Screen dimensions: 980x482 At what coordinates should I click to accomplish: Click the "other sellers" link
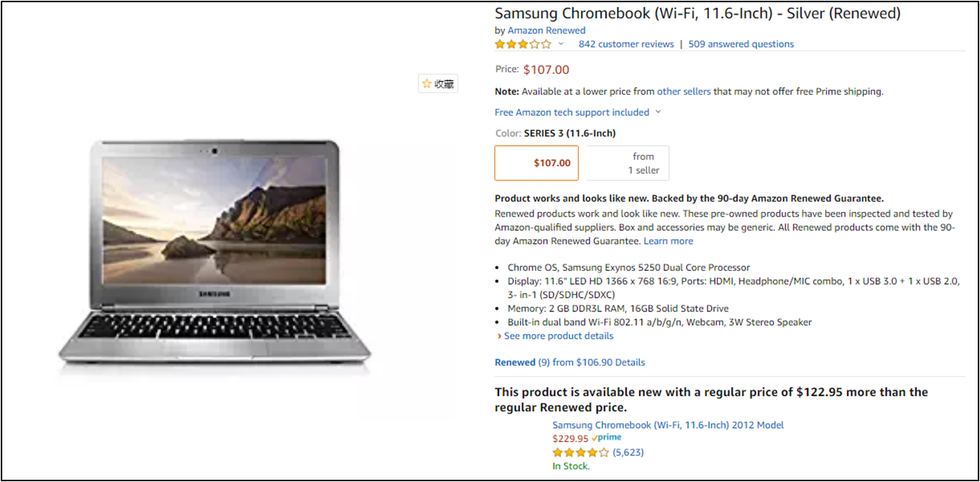coord(683,92)
